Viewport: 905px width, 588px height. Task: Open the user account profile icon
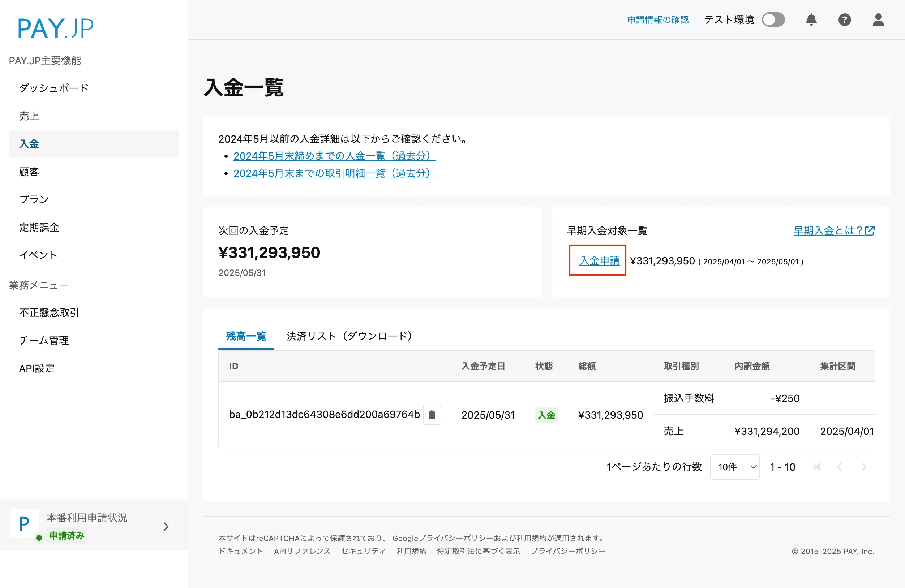click(x=878, y=20)
